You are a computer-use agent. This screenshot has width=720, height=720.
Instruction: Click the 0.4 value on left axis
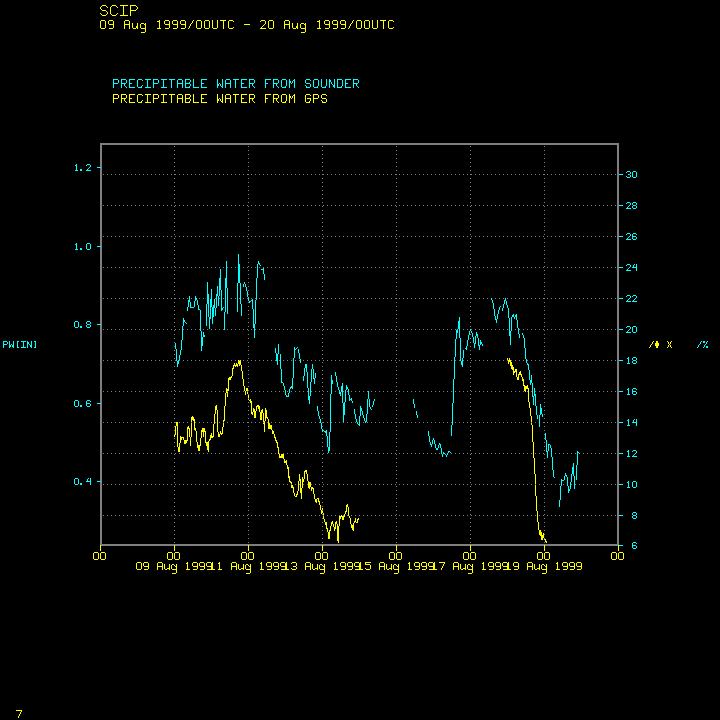[82, 482]
